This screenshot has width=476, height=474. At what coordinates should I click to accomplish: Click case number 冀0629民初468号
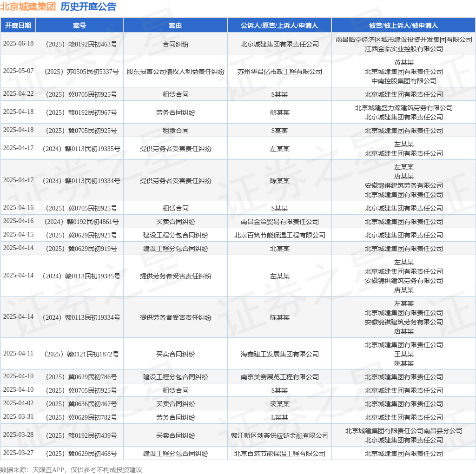coord(79,454)
